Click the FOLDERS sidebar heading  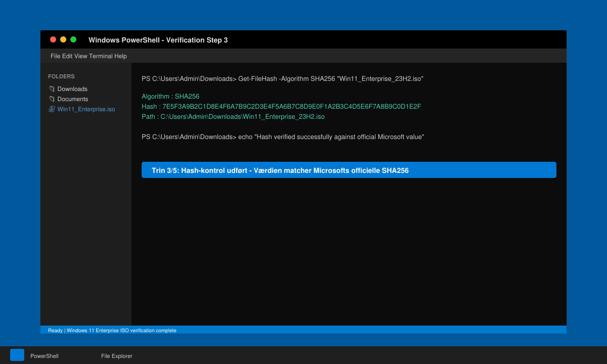61,76
